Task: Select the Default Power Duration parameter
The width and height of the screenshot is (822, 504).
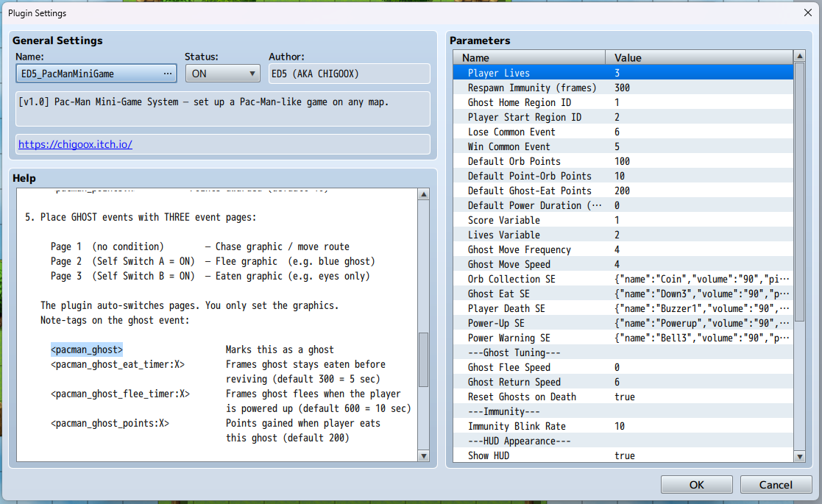Action: (x=623, y=205)
